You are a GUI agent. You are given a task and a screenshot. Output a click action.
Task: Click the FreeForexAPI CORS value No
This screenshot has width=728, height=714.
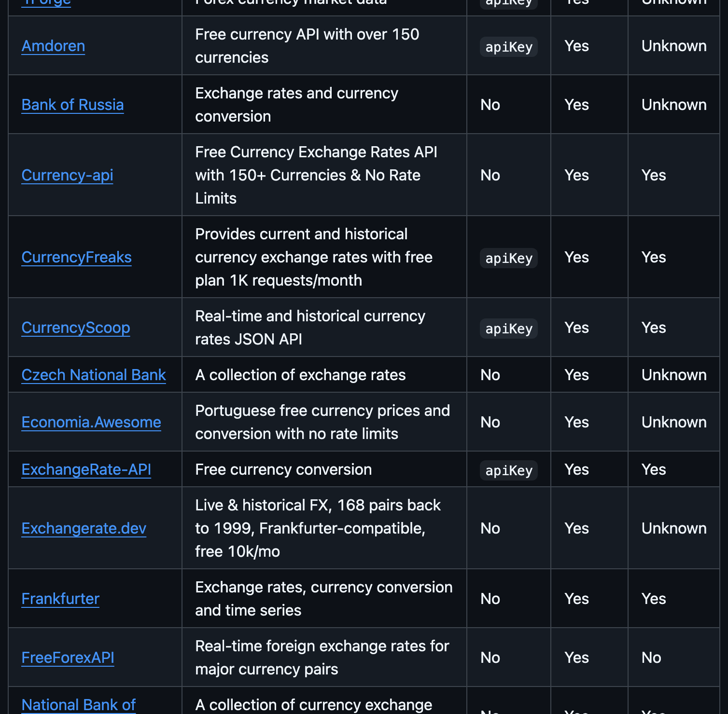click(x=651, y=658)
